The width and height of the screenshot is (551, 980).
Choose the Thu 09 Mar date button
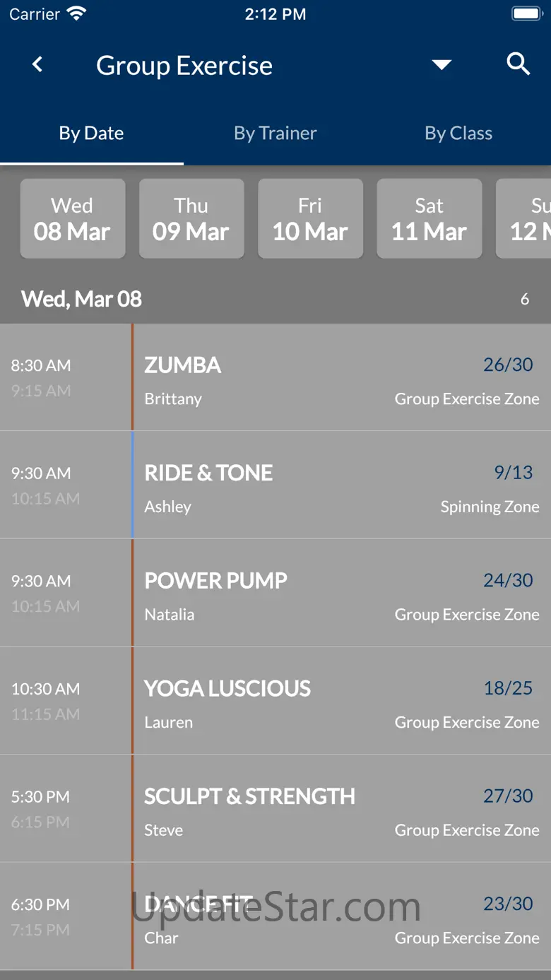(191, 218)
